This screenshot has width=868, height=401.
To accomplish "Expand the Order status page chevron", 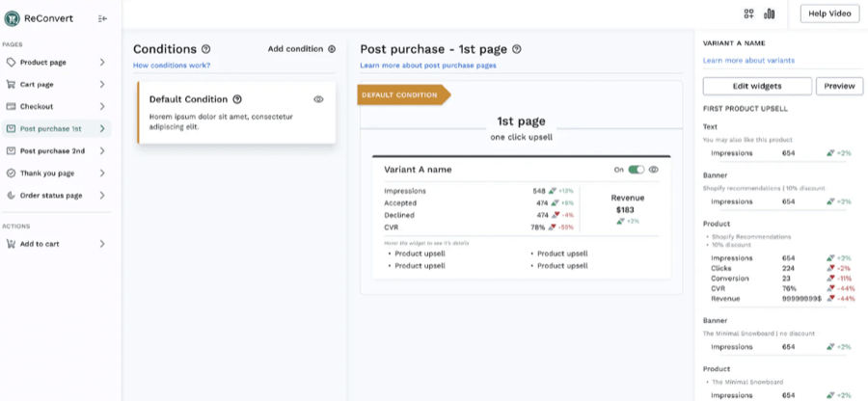I will (x=102, y=196).
